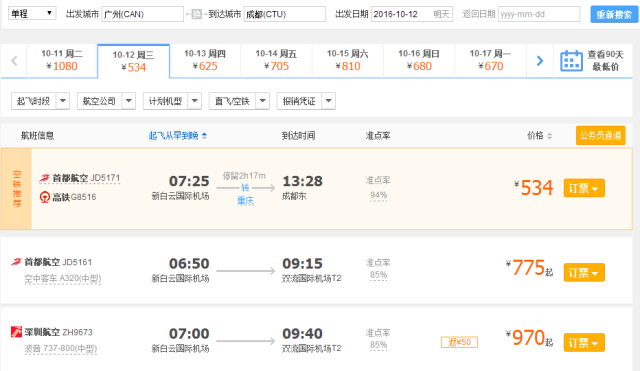
Task: Click the orange civil servant channel button
Action: click(600, 136)
